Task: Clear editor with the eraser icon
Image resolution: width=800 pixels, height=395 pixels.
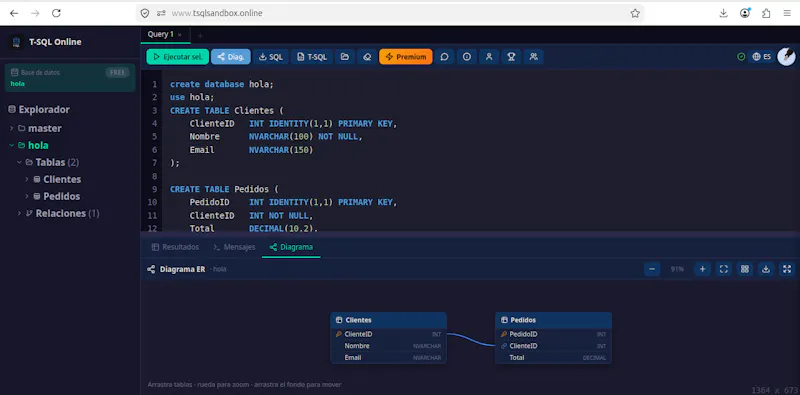Action: coord(367,57)
